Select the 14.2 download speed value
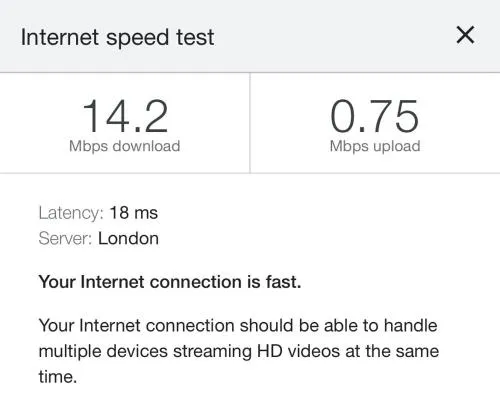Screen dimensions: 500x407 point(125,116)
